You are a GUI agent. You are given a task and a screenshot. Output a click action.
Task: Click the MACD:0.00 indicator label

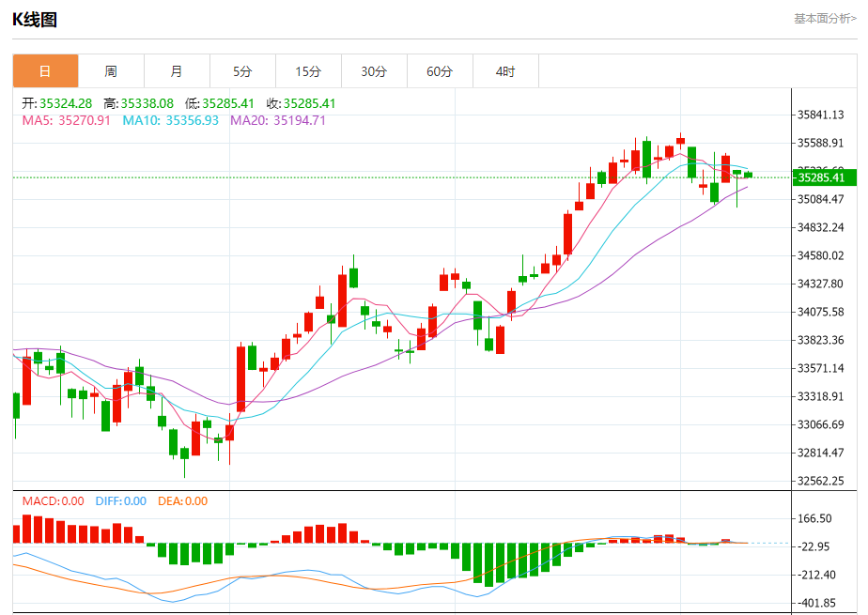(x=54, y=501)
